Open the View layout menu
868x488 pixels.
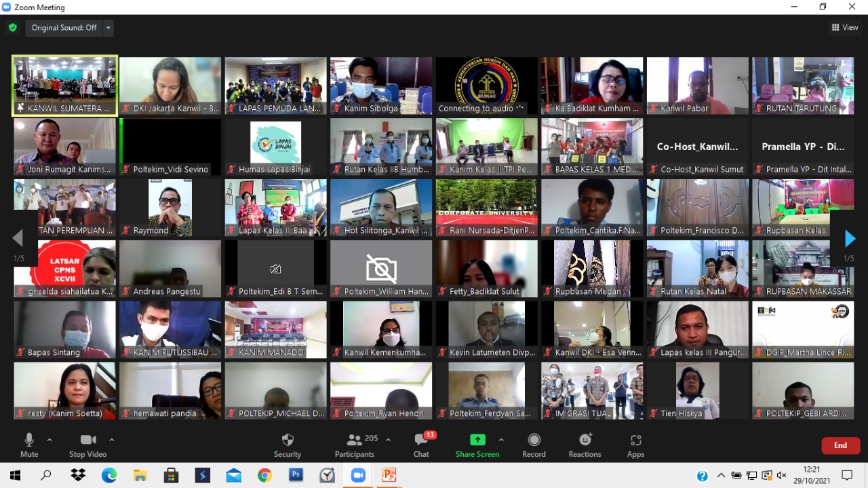(x=845, y=28)
